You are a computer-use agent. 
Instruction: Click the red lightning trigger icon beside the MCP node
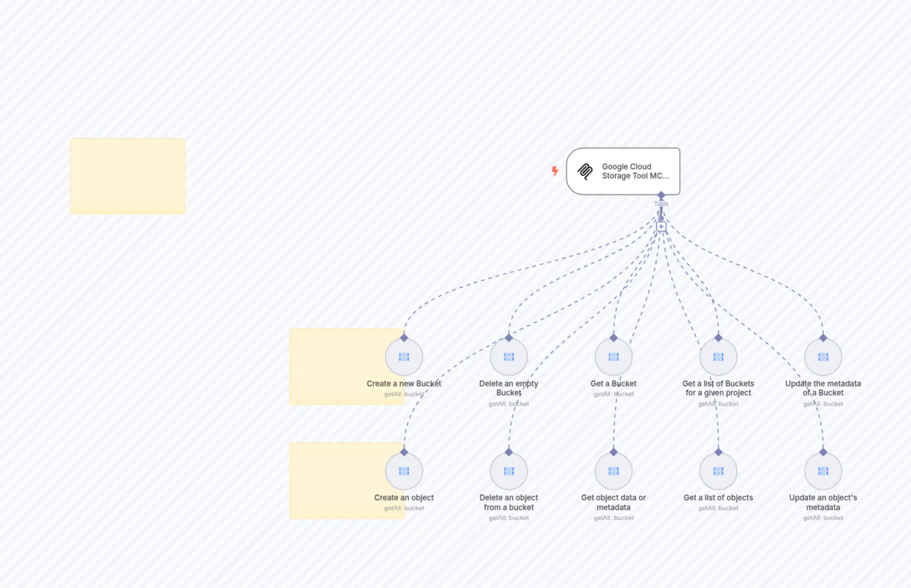tap(555, 171)
